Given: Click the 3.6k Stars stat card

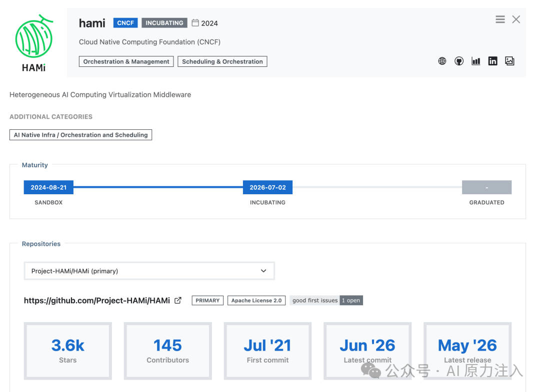Looking at the screenshot, I should [68, 351].
